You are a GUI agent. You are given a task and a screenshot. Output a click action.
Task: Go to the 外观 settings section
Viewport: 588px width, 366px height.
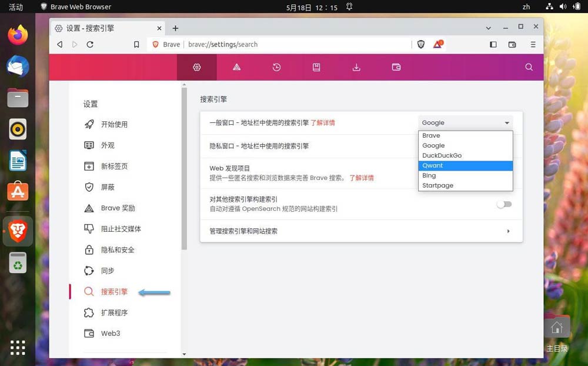[x=108, y=145]
